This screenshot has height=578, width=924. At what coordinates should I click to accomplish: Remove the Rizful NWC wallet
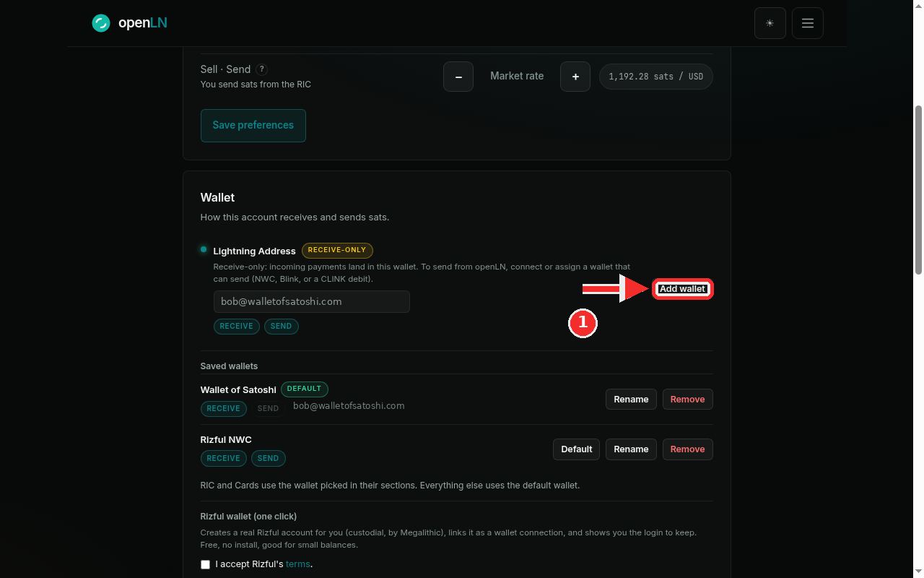tap(688, 449)
